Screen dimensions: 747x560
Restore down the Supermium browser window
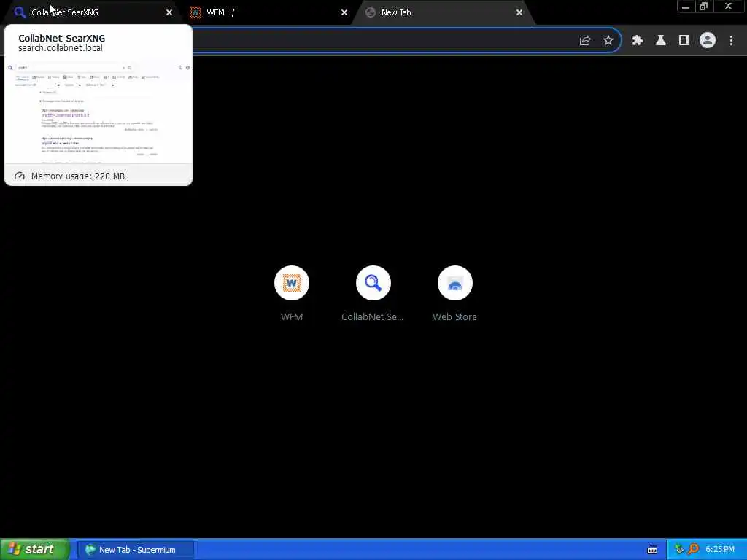click(x=703, y=7)
